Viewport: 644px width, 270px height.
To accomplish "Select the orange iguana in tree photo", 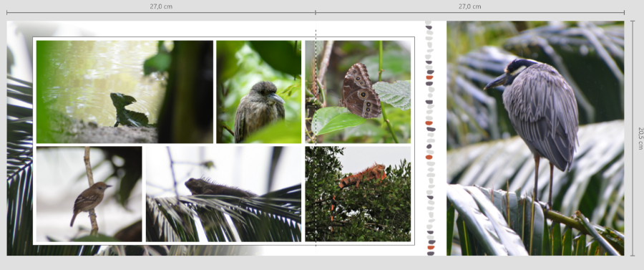I will (358, 194).
